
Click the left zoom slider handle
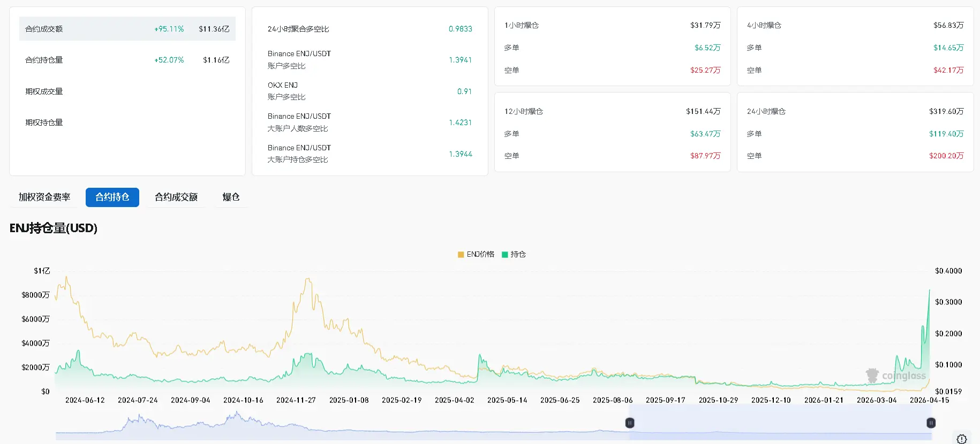[630, 423]
